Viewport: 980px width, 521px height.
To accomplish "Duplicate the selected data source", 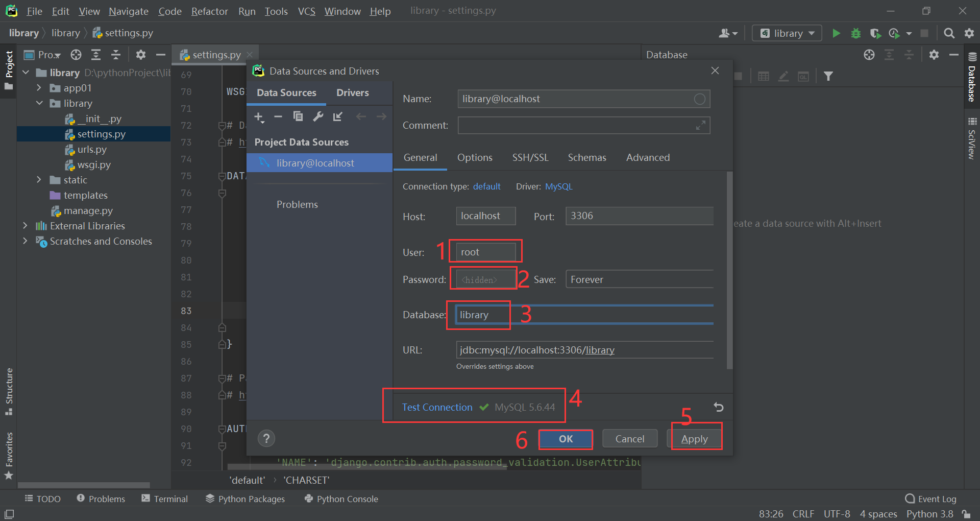I will [x=298, y=116].
